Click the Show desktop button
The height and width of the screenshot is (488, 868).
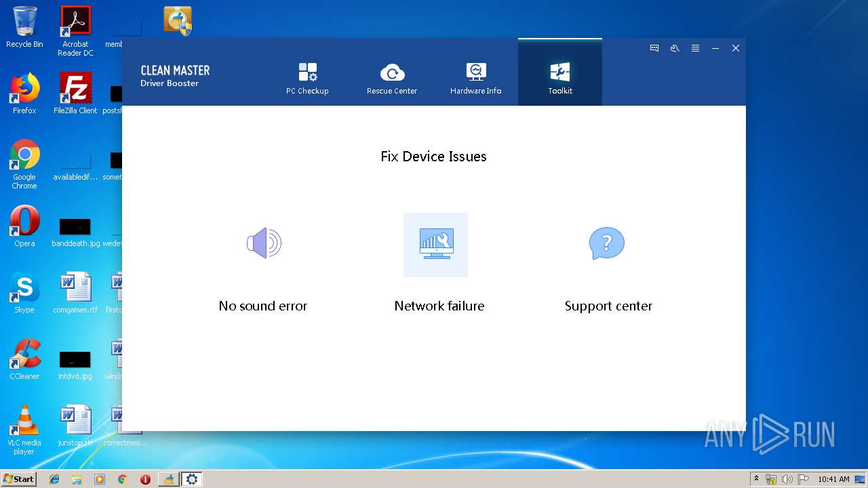click(x=861, y=479)
